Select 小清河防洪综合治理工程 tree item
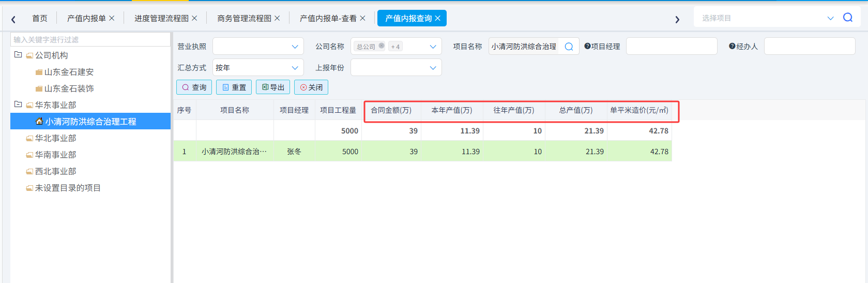The height and width of the screenshot is (283, 868). point(90,122)
